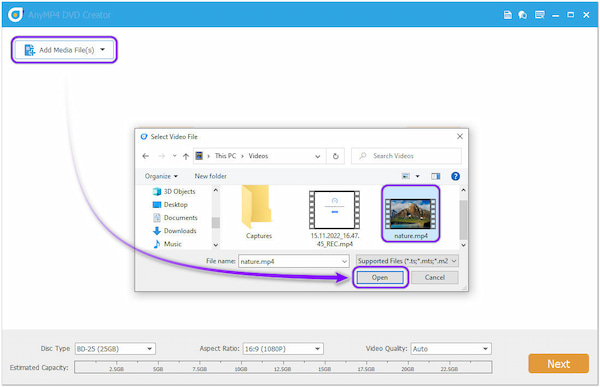Select the Captures folder
This screenshot has width=600, height=387.
click(258, 213)
